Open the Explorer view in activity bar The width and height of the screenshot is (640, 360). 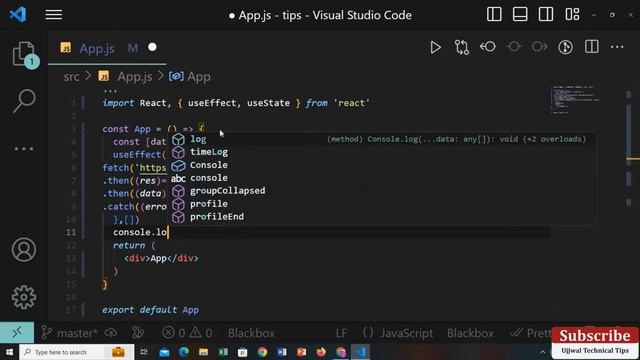pyautogui.click(x=24, y=54)
